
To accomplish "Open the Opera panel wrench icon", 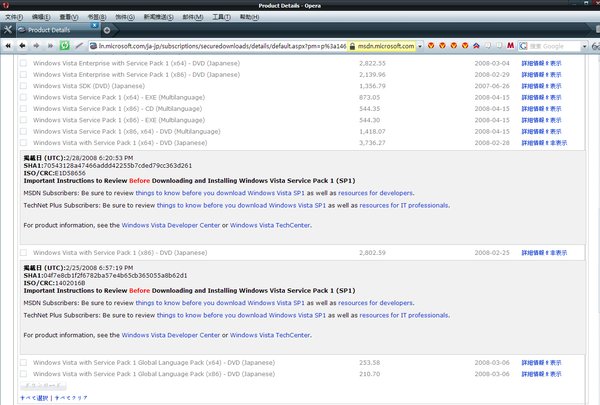I will coord(8,29).
